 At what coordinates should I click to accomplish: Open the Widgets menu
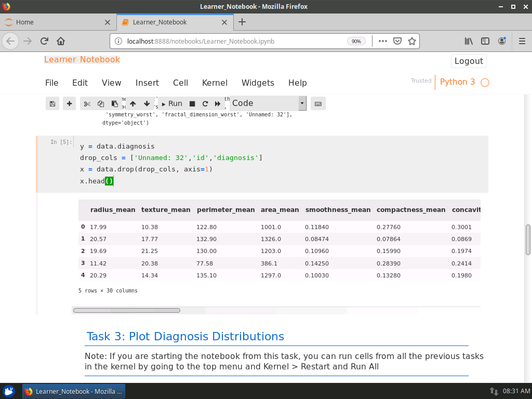pos(258,83)
